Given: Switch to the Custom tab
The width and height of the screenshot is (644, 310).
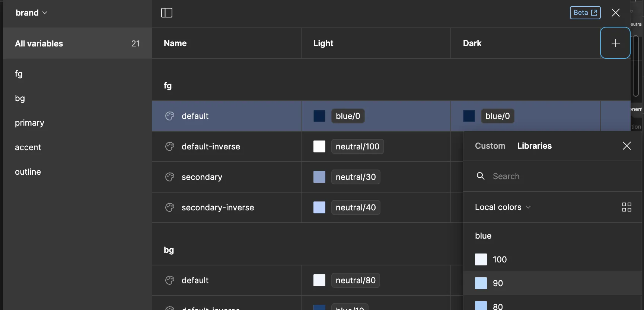Looking at the screenshot, I should pos(490,146).
